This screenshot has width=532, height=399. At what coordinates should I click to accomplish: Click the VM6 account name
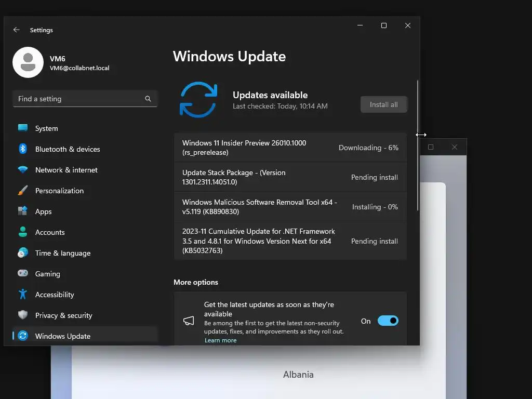(57, 59)
